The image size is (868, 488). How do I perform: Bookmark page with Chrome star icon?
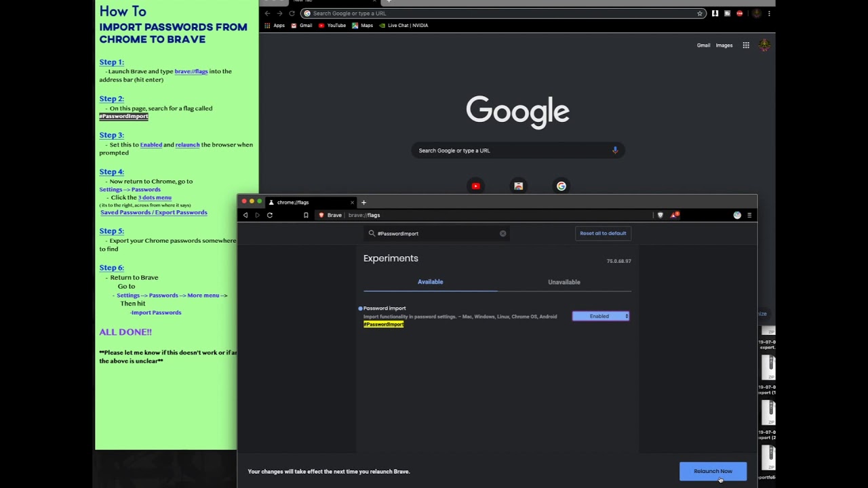pyautogui.click(x=700, y=13)
